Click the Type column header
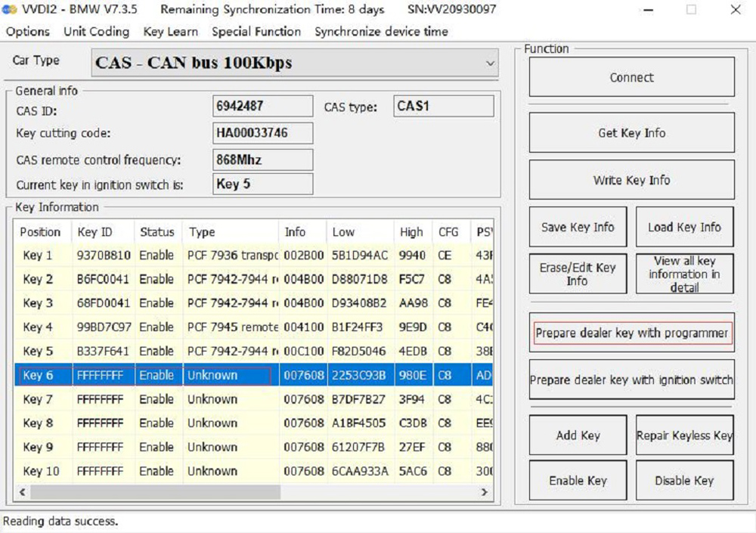The image size is (756, 533). point(231,232)
